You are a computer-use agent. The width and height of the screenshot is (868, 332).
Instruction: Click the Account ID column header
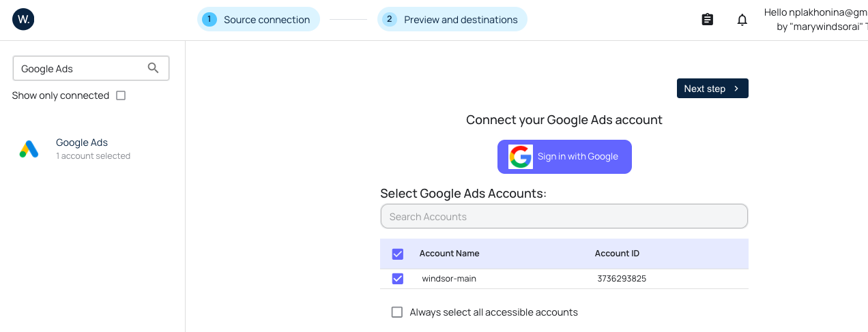pyautogui.click(x=617, y=254)
